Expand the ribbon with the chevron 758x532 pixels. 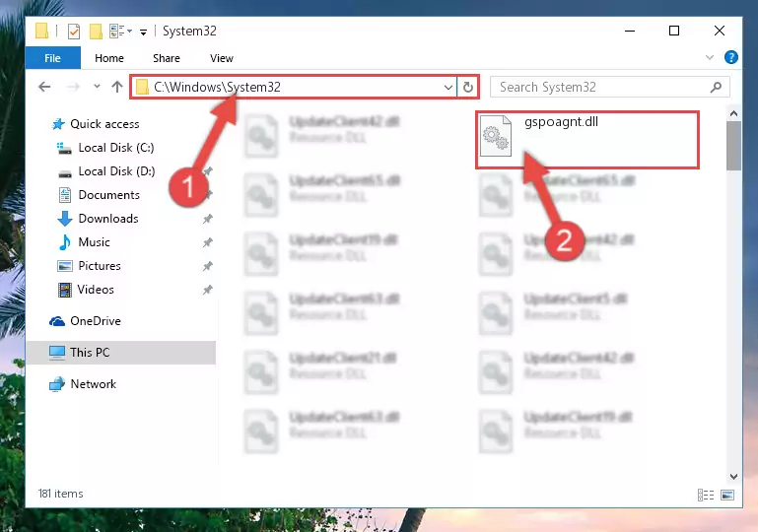coord(709,57)
